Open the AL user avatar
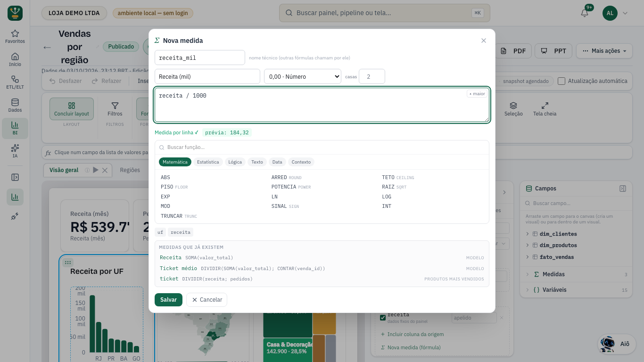644x362 pixels. coord(610,13)
